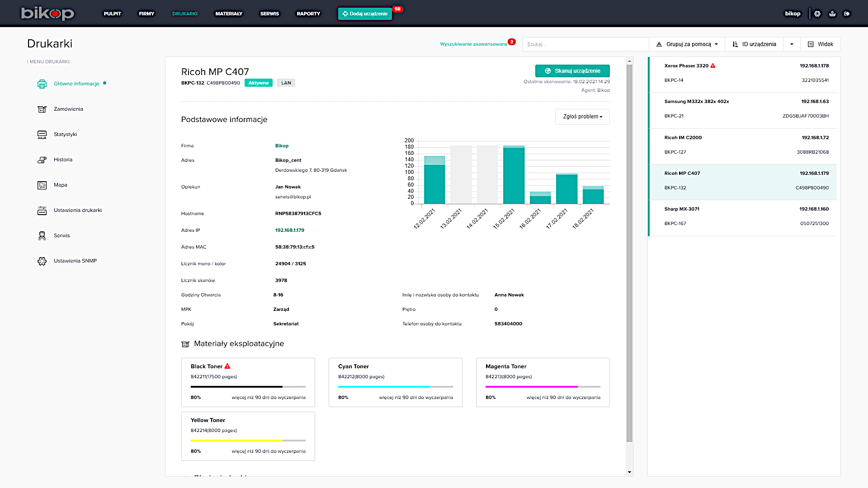Open the DRUKARKI menu
This screenshot has height=488, width=868.
185,14
